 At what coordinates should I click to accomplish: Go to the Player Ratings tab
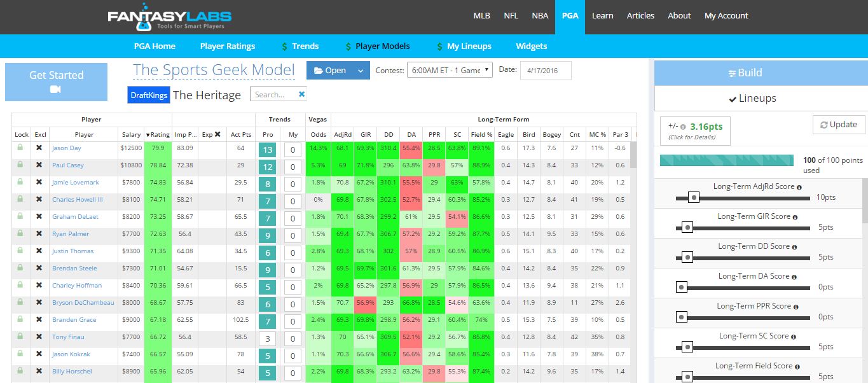[x=228, y=46]
